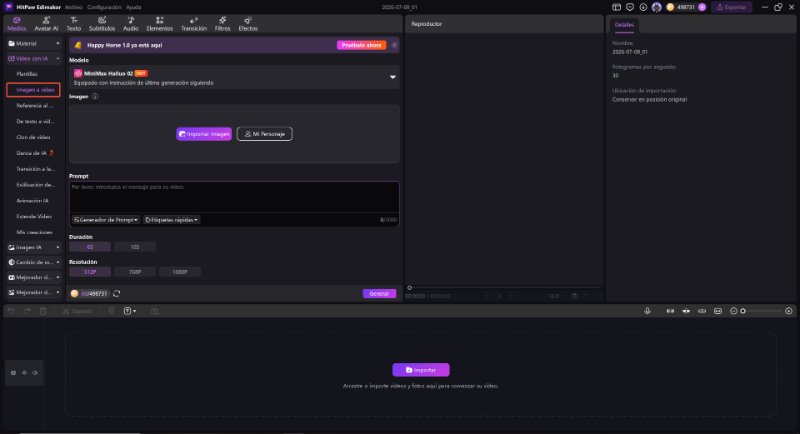The width and height of the screenshot is (800, 434).
Task: Click into the Prompt text field
Action: click(234, 197)
